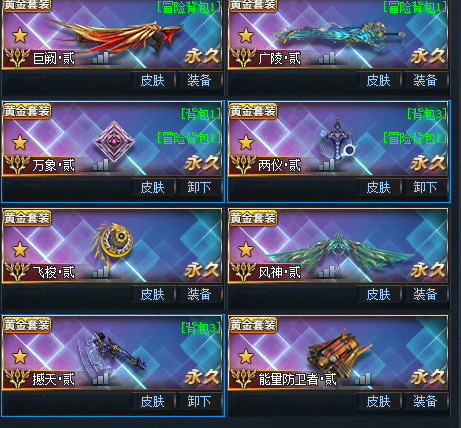461x428 pixels.
Task: Open 皮肤 skins for 广陵·贰
Action: point(378,80)
